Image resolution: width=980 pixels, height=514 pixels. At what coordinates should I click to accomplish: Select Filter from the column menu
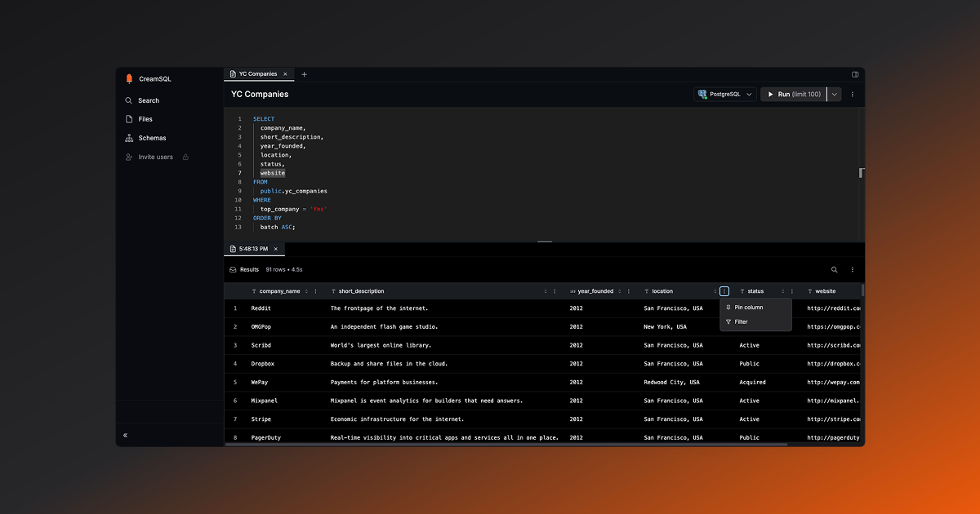click(x=741, y=321)
